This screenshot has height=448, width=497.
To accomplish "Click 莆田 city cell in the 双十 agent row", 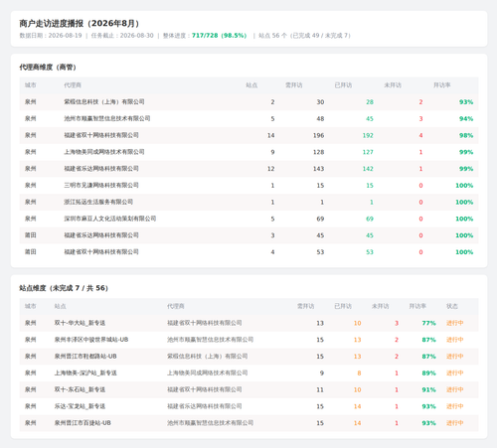I will [31, 252].
